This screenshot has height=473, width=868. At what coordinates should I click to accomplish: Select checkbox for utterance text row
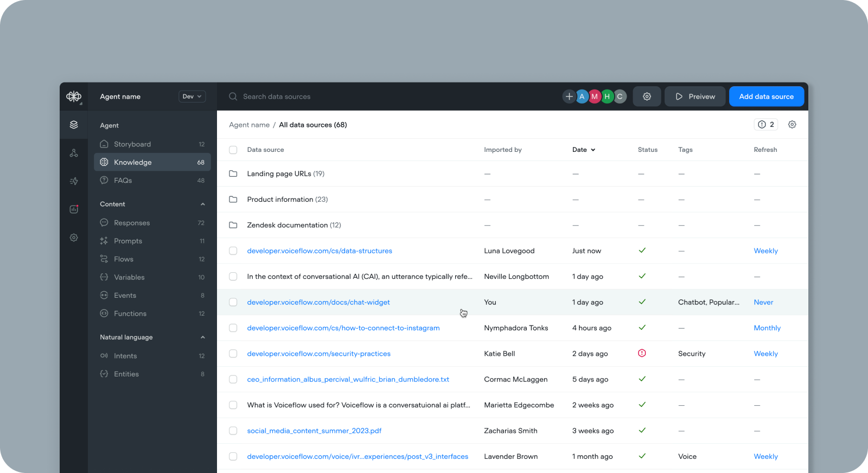(233, 277)
